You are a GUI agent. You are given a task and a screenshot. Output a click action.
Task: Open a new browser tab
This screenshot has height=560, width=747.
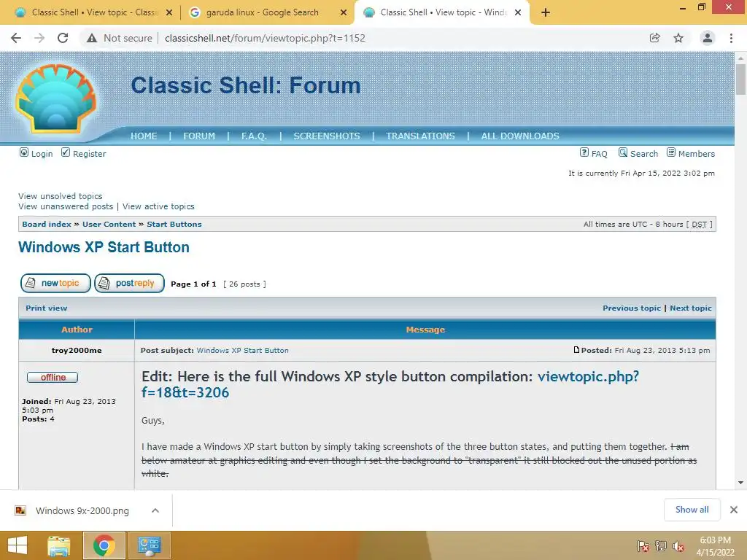(x=546, y=12)
